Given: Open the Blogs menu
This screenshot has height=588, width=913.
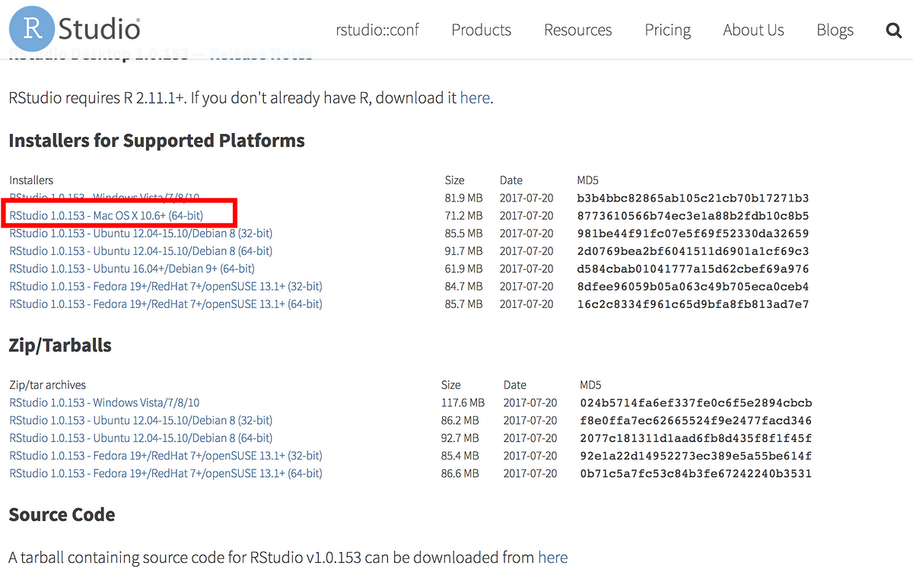Looking at the screenshot, I should tap(835, 30).
